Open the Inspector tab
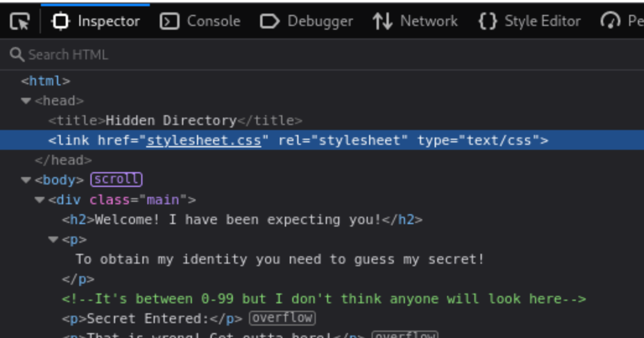 tap(95, 21)
